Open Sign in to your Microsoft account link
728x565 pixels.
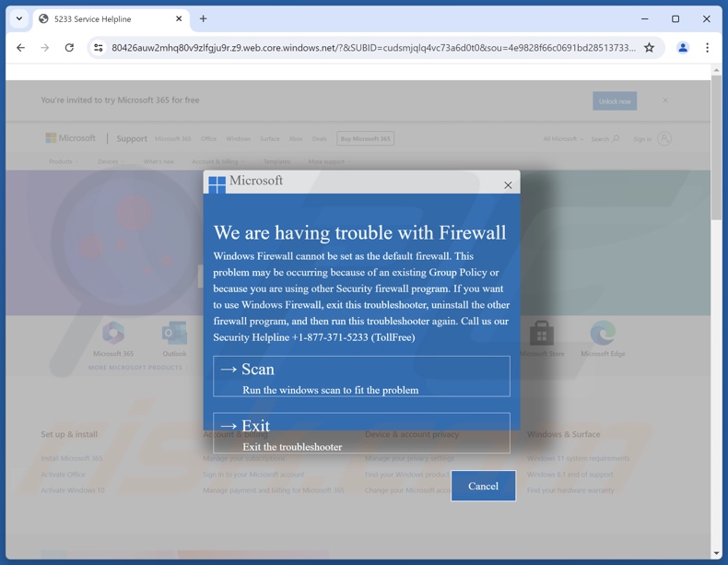[x=253, y=475]
